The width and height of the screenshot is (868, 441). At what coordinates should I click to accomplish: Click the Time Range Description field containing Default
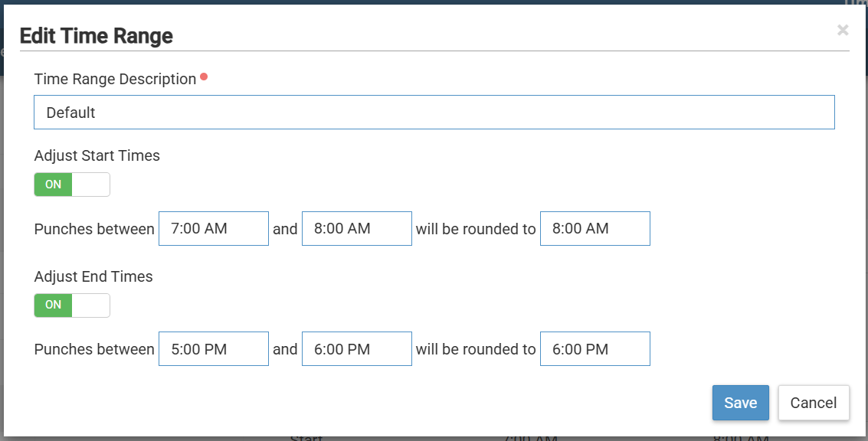pyautogui.click(x=434, y=113)
